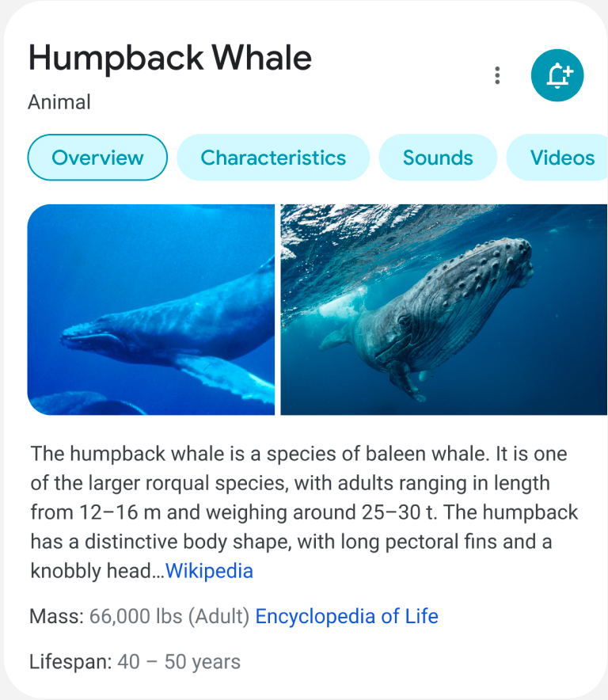Select the 66,000 lbs mass value
This screenshot has height=700, width=608.
click(135, 617)
